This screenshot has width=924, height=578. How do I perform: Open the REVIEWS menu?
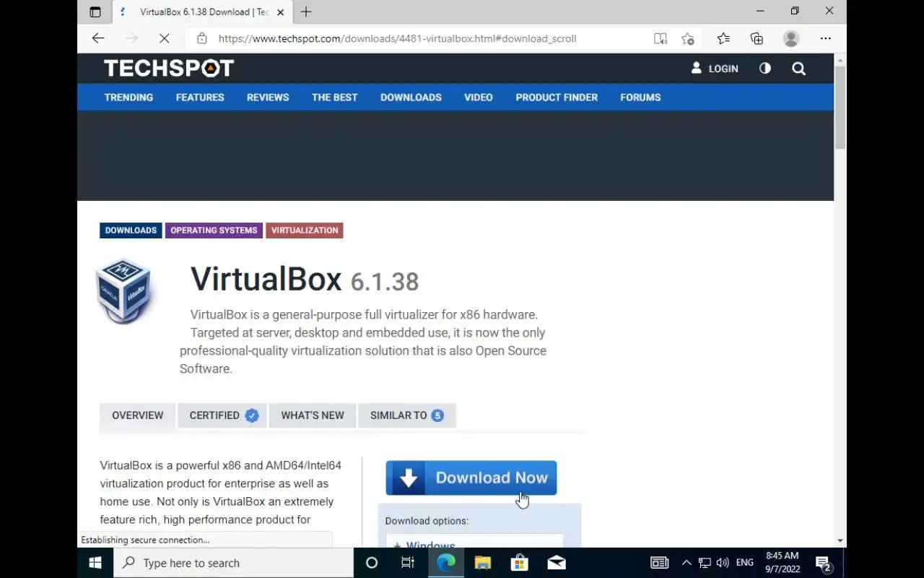pos(268,97)
